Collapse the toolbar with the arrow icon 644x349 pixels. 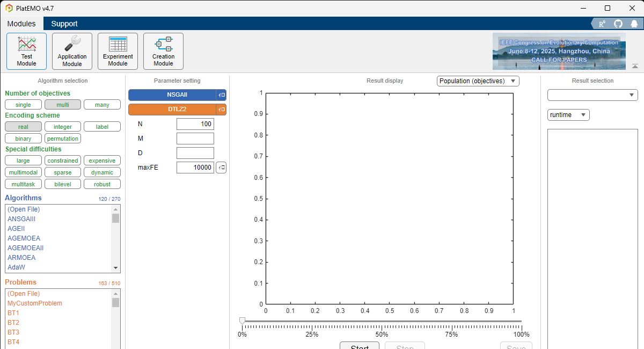pos(635,66)
